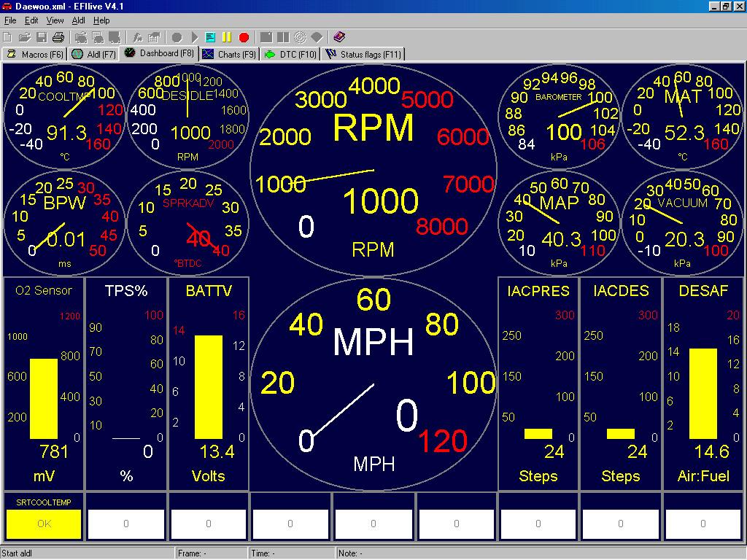Open a file with the folder icon
This screenshot has width=747, height=560.
[24, 37]
